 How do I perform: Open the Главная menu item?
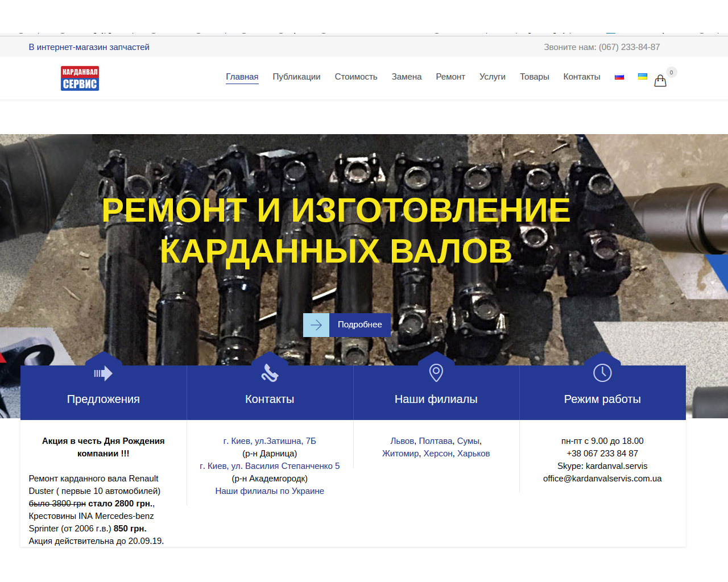tap(242, 77)
